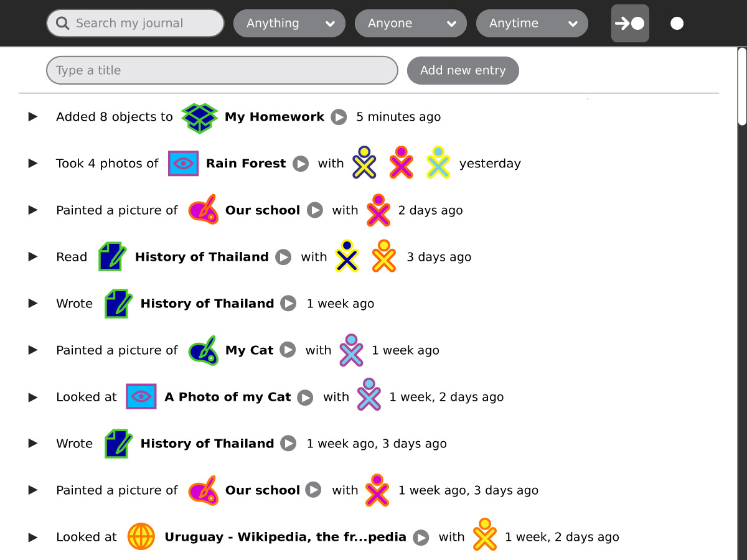The image size is (747, 560).
Task: Expand the Added 8 objects entry
Action: tap(33, 117)
